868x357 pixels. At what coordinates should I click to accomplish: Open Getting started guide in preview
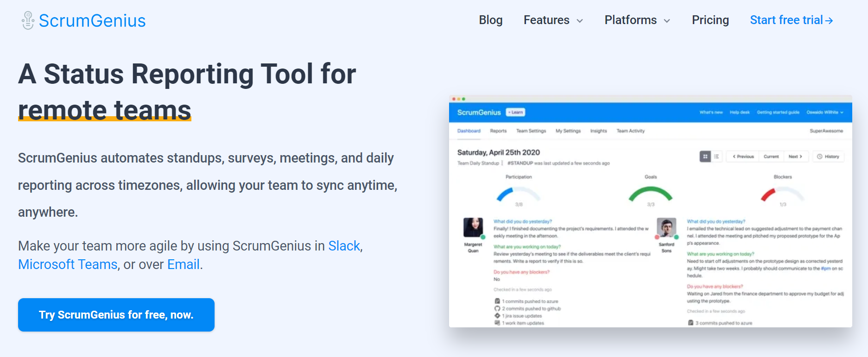778,112
